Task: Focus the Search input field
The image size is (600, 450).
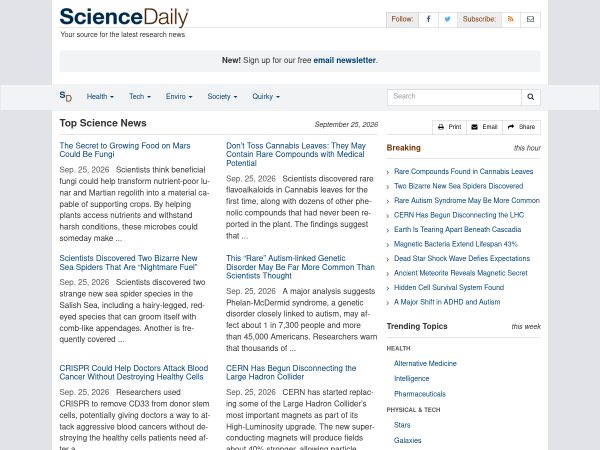Action: pos(454,97)
